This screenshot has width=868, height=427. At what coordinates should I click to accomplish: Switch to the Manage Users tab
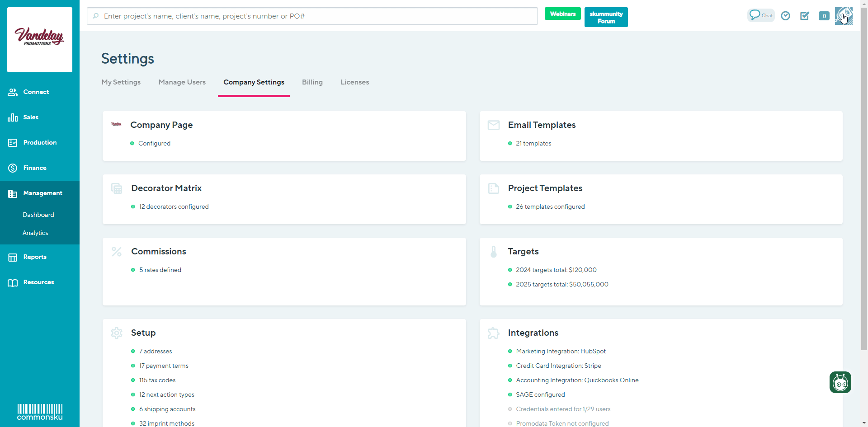(182, 82)
